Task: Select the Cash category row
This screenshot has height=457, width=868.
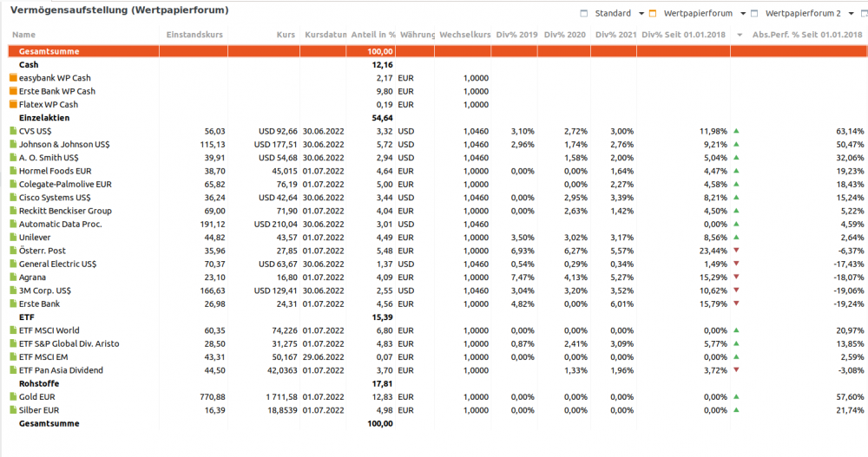Action: pos(437,65)
